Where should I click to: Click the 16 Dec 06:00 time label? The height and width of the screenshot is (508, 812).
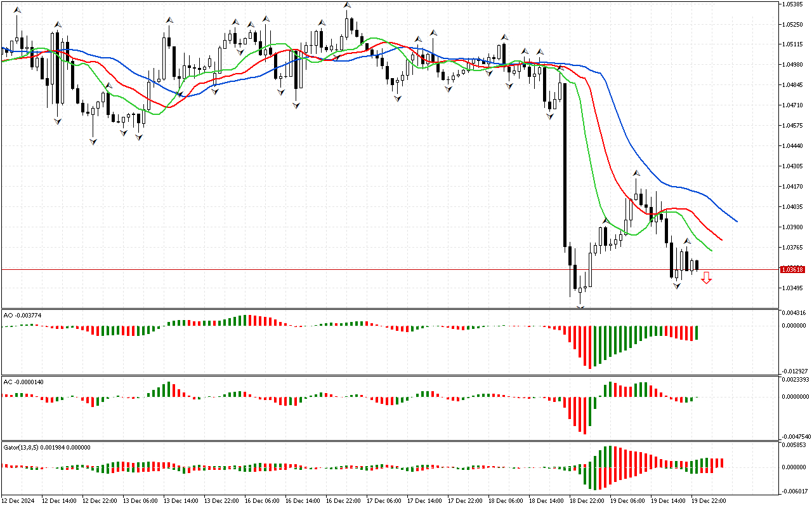pyautogui.click(x=262, y=501)
